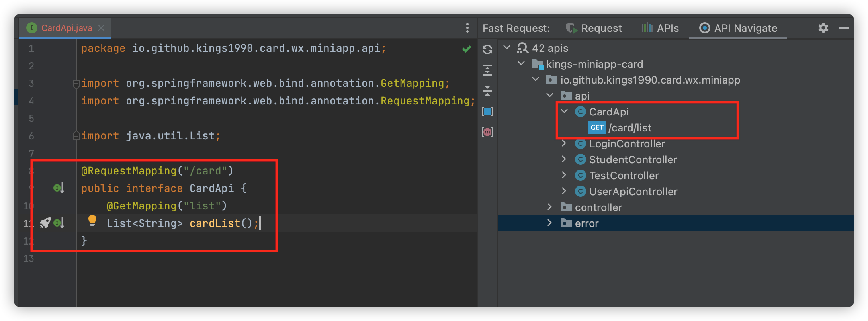Collapse the kings-miniapp-card module node
Viewport: 868px width, 321px height.
coord(521,63)
